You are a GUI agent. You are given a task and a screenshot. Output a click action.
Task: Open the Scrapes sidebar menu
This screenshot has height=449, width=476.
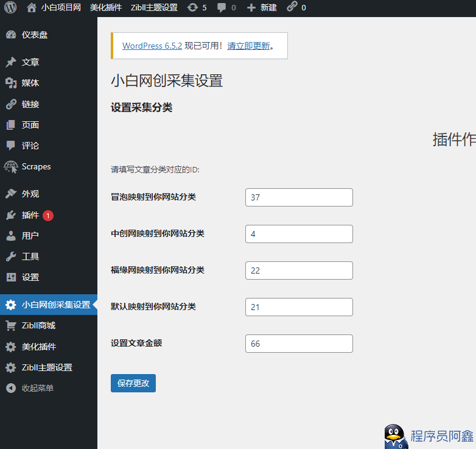(x=36, y=167)
